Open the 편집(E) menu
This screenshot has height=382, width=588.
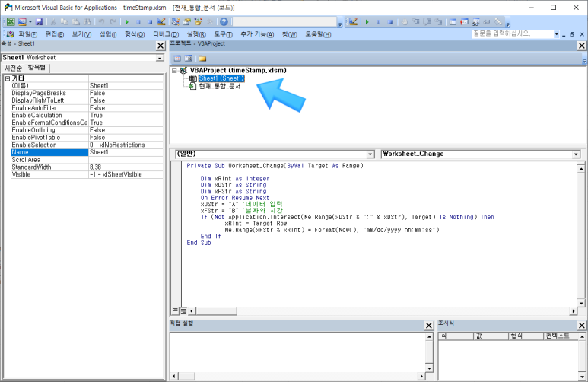tap(55, 34)
